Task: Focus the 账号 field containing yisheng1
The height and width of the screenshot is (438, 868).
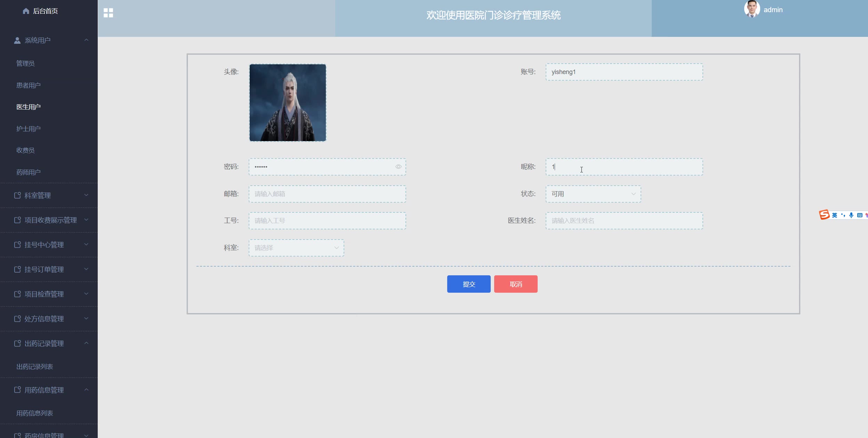Action: click(x=624, y=72)
